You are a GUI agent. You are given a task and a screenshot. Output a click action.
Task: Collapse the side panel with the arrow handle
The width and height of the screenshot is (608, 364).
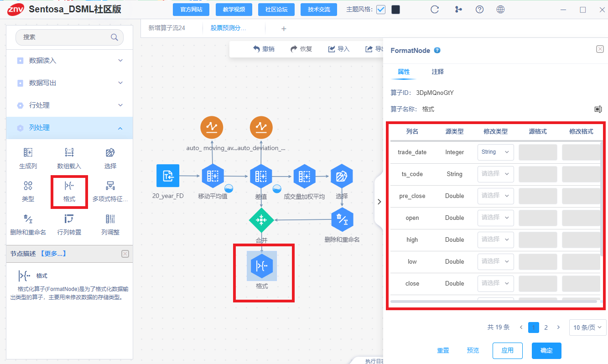[x=379, y=202]
